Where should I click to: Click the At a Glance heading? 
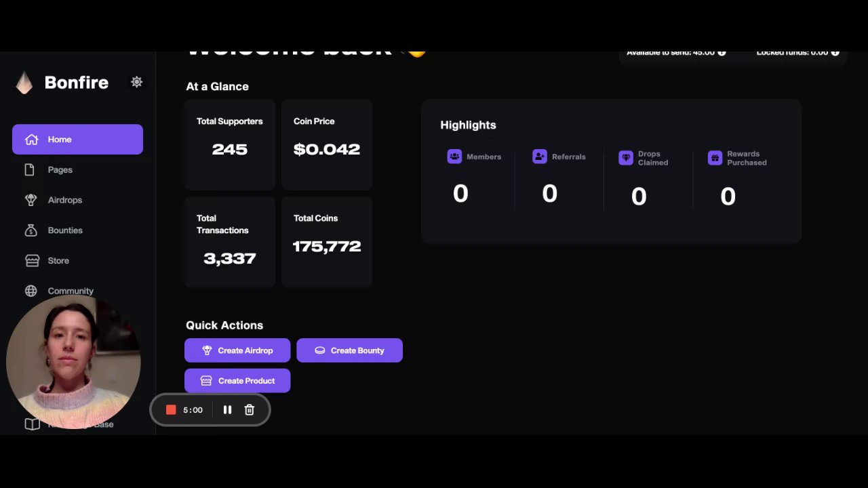[x=217, y=87]
